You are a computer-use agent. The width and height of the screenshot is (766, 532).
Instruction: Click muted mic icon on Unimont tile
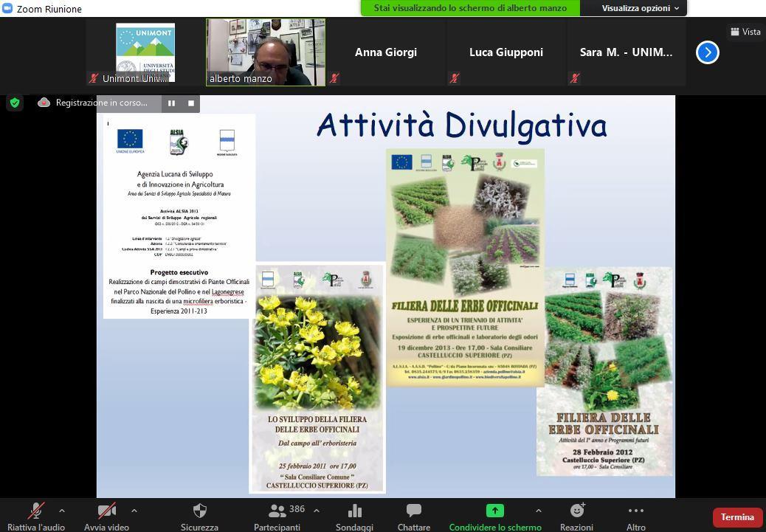94,78
